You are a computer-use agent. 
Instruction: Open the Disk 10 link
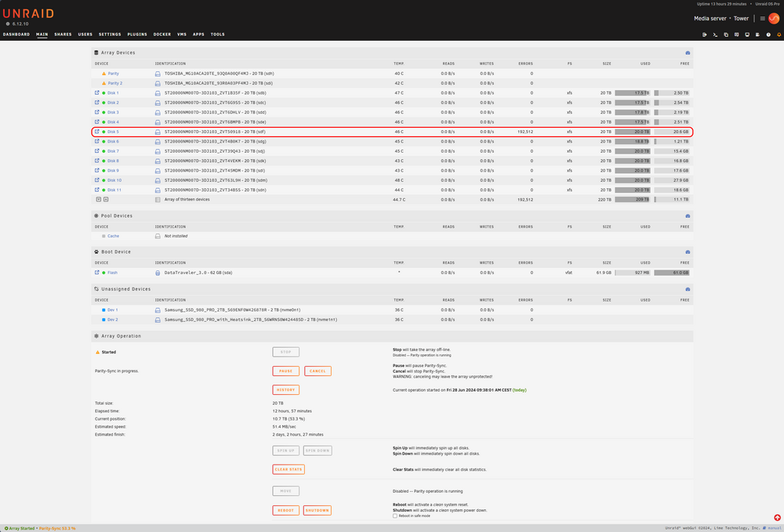tap(114, 180)
